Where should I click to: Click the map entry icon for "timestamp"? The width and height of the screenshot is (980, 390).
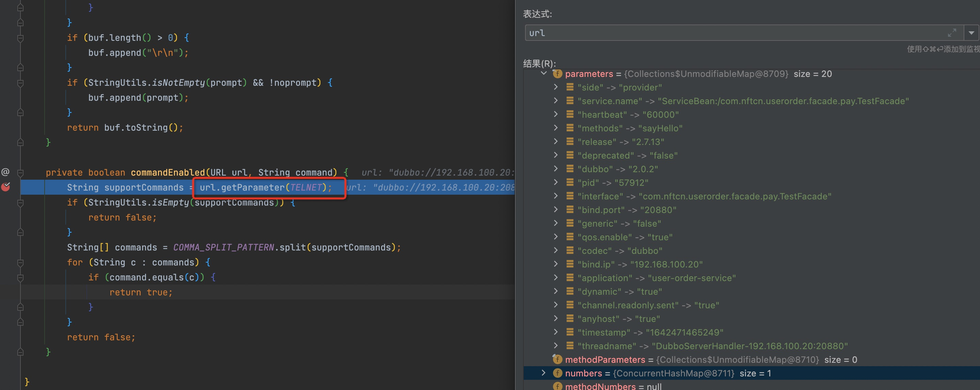[570, 332]
